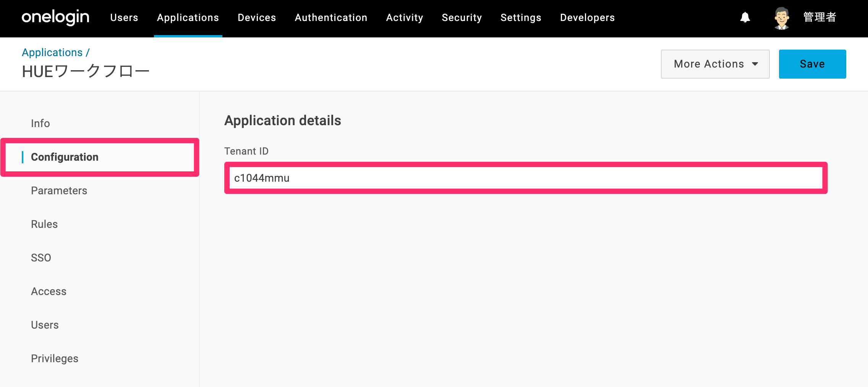868x387 pixels.
Task: Select the Parameters sidebar tab
Action: pyautogui.click(x=59, y=190)
